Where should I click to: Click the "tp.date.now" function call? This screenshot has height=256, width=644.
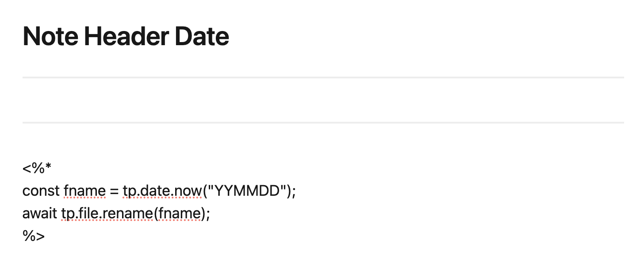click(x=162, y=191)
